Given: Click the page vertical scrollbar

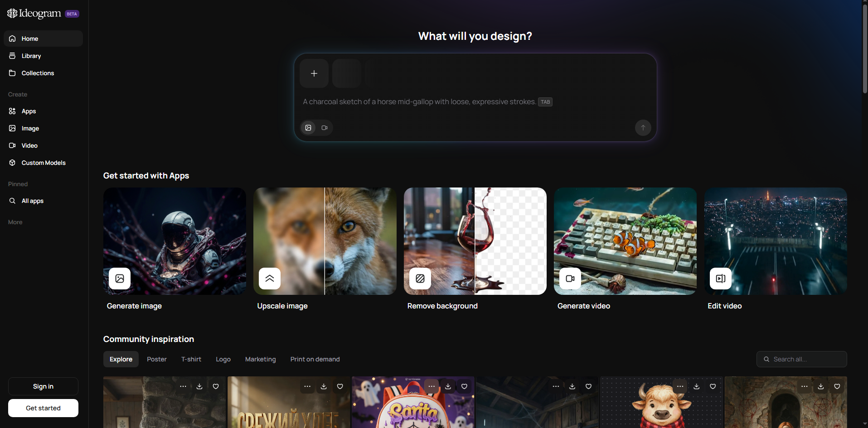Looking at the screenshot, I should 865,49.
